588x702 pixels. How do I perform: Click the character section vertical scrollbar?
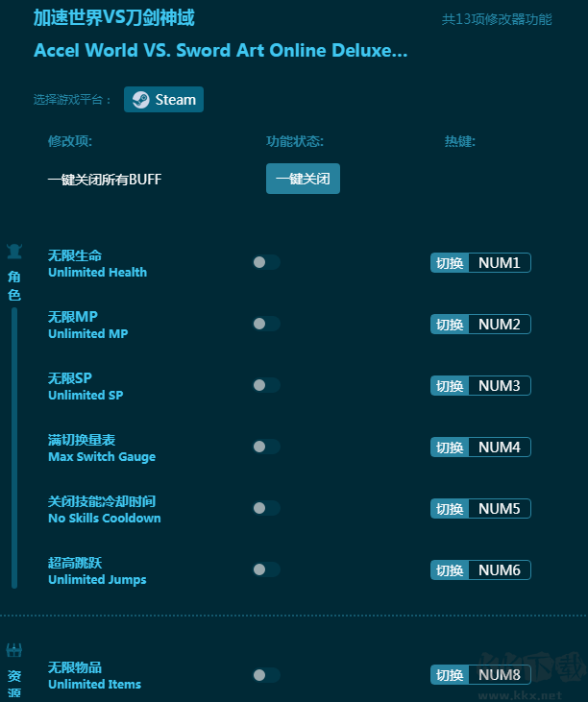pyautogui.click(x=14, y=447)
